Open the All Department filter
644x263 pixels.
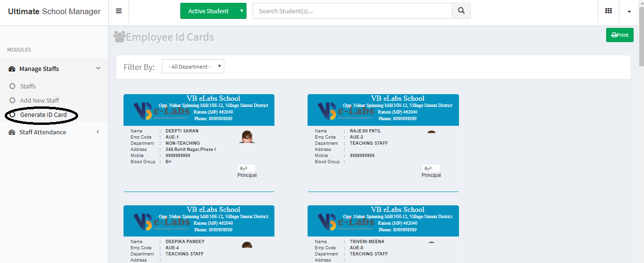[x=193, y=67]
